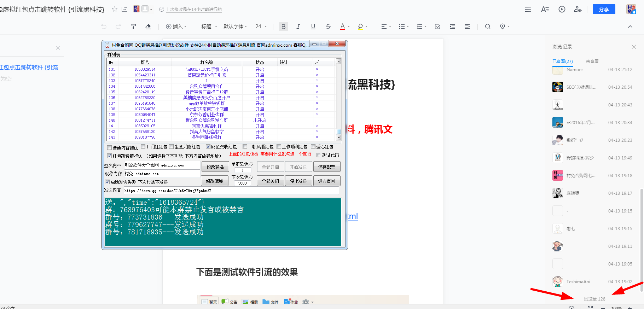The height and width of the screenshot is (309, 644).
Task: Open collaborator permissions icon
Action: pyautogui.click(x=578, y=10)
